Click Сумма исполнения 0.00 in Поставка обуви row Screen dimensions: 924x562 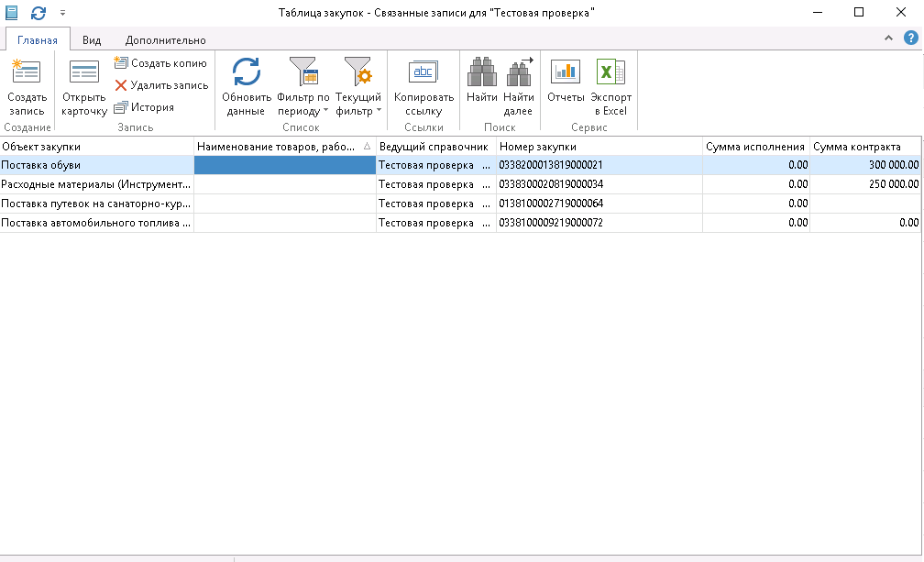[x=797, y=166]
